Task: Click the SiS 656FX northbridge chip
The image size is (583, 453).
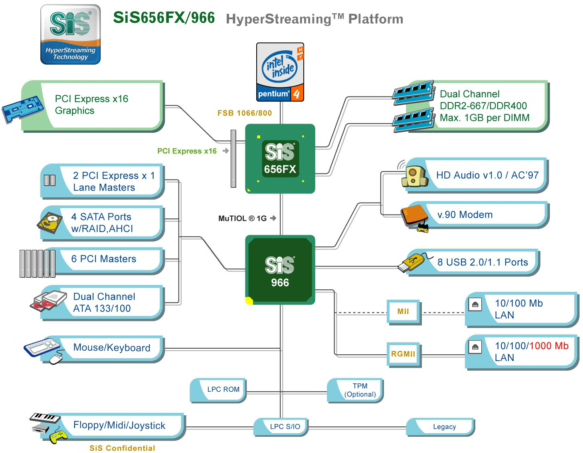Action: 280,159
